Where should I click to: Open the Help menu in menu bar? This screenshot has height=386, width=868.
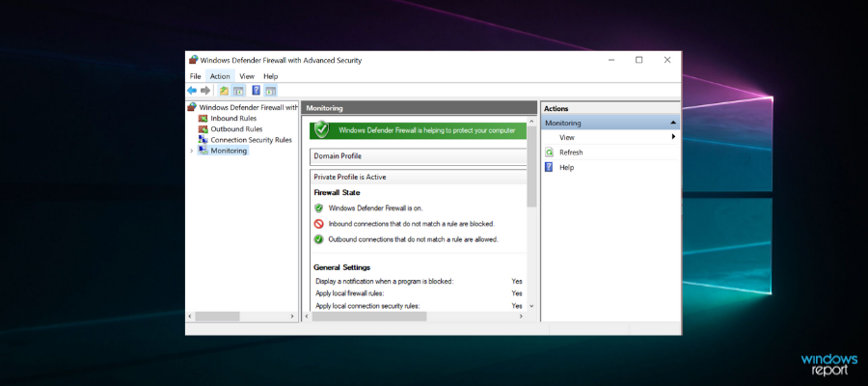(x=271, y=76)
